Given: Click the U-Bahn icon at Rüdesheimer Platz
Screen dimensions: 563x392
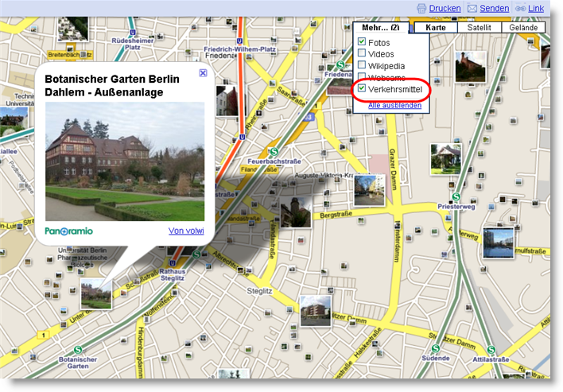Looking at the screenshot, I should [x=133, y=33].
